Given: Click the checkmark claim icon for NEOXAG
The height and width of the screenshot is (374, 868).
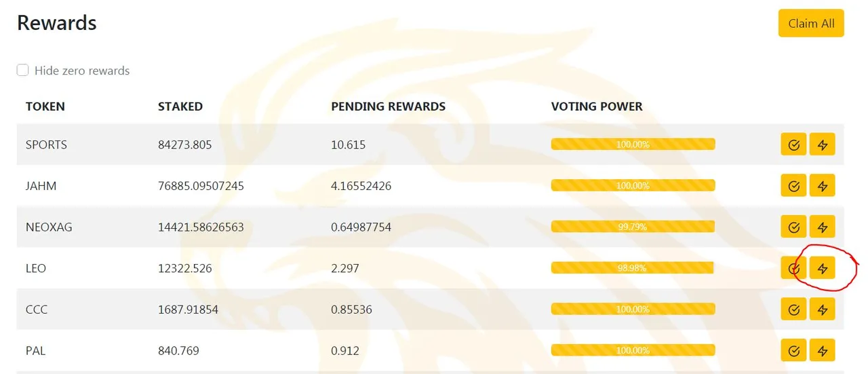Looking at the screenshot, I should (793, 227).
